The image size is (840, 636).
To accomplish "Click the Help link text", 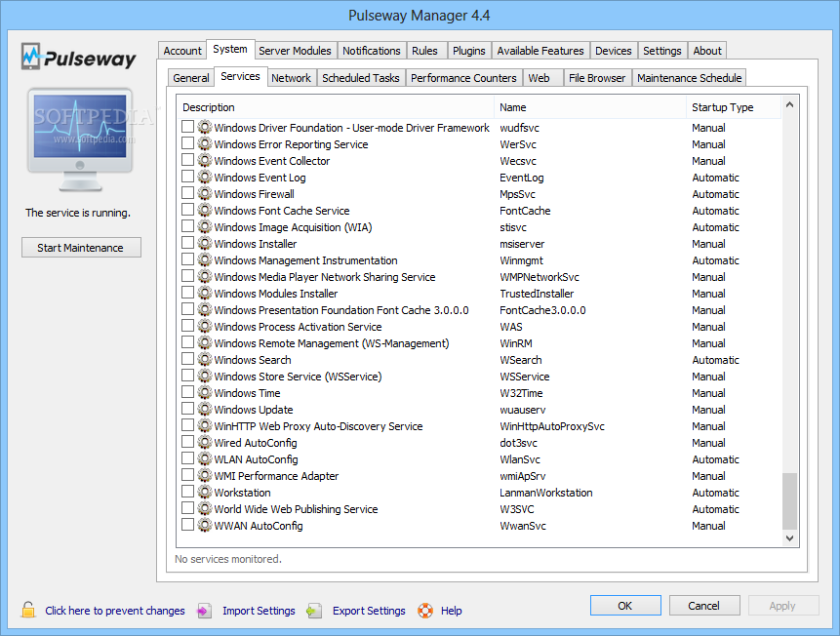I will tap(451, 611).
